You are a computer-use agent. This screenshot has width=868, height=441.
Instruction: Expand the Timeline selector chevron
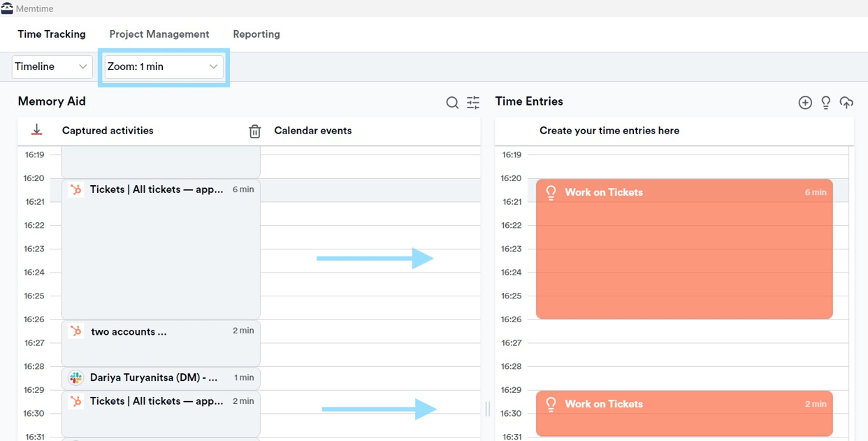pyautogui.click(x=84, y=66)
